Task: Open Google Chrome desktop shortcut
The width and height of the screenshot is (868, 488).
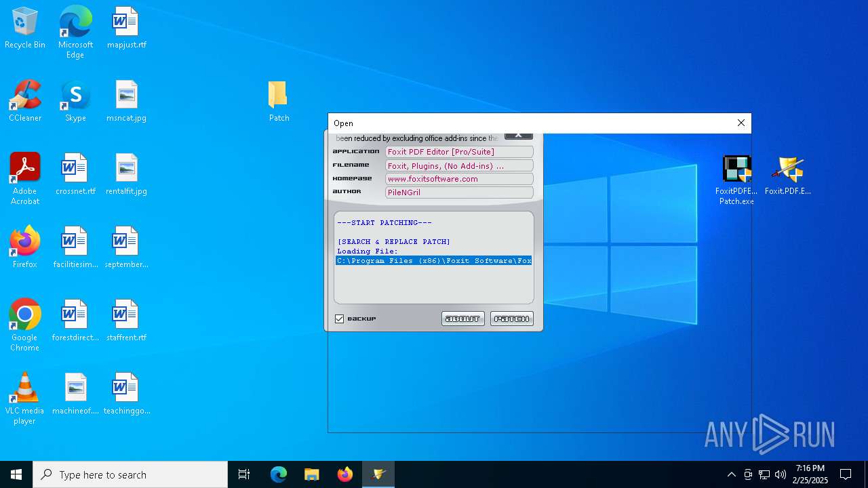Action: [x=25, y=325]
